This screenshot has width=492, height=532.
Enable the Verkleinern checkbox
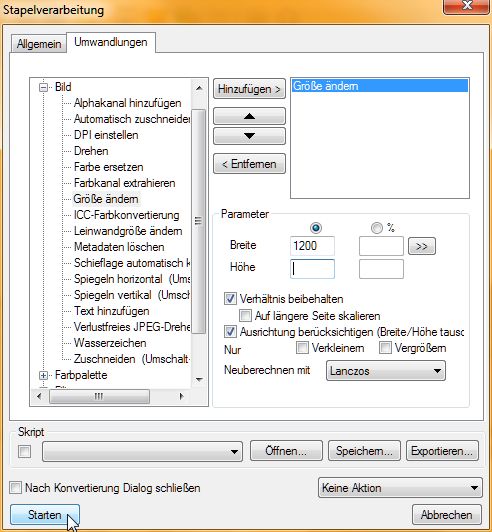click(302, 348)
